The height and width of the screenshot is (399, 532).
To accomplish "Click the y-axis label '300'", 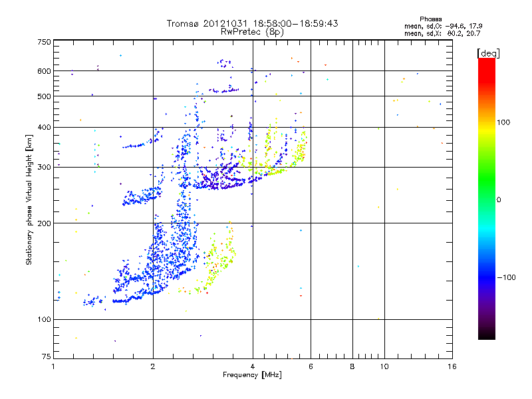I will pos(44,168).
